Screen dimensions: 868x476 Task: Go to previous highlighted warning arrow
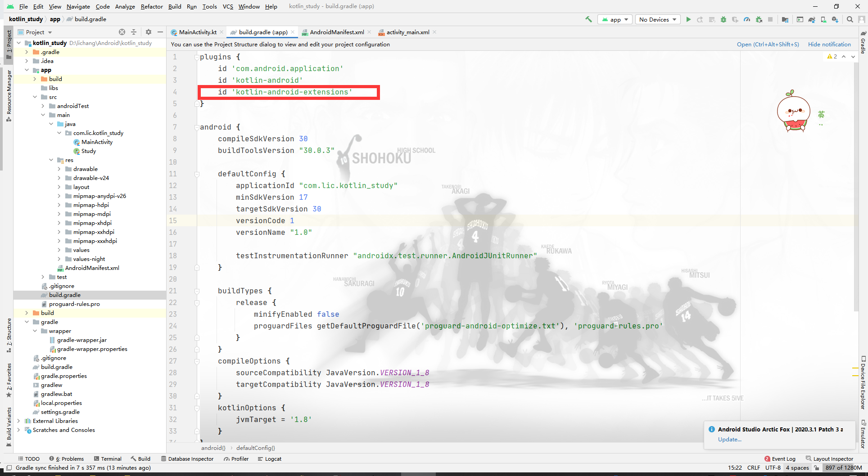tap(844, 56)
